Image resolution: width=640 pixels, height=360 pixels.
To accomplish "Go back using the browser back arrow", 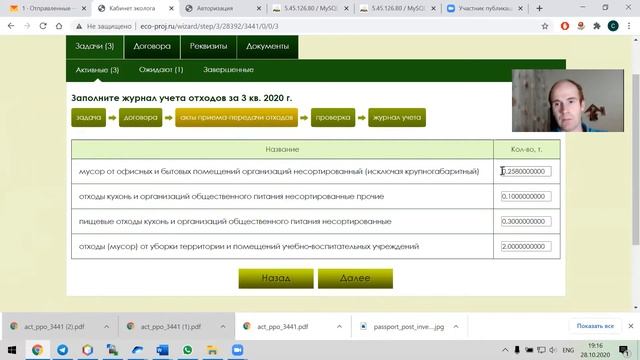I will (x=11, y=26).
